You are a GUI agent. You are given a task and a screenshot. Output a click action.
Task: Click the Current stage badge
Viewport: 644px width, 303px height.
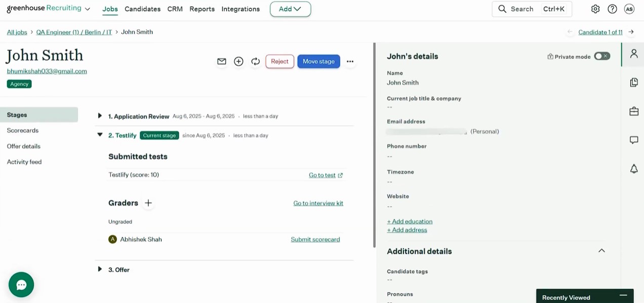tap(159, 135)
